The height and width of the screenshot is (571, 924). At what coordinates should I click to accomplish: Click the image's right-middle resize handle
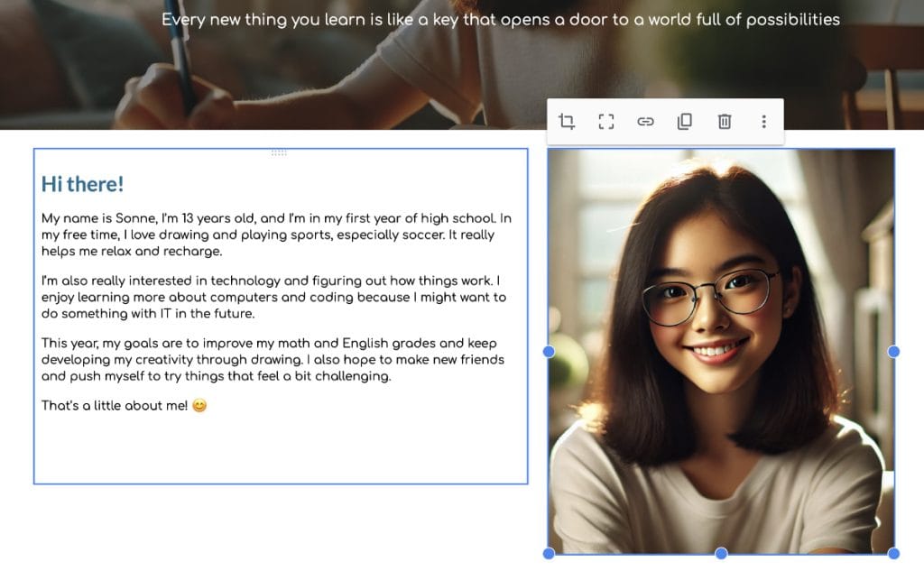pos(893,351)
